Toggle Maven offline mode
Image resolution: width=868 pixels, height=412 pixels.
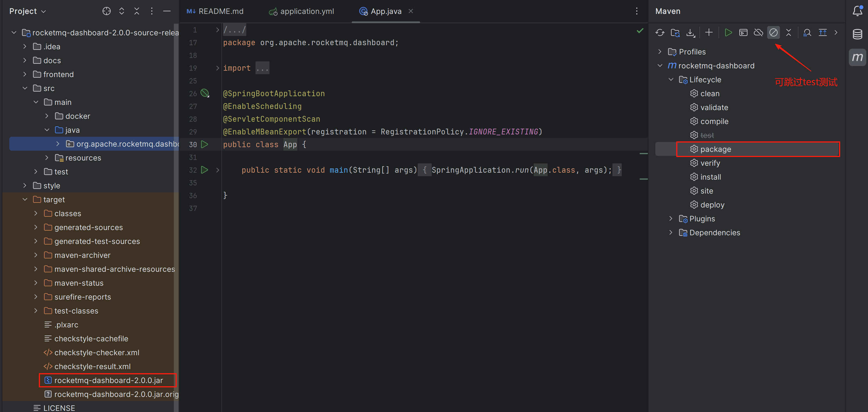[x=758, y=33]
